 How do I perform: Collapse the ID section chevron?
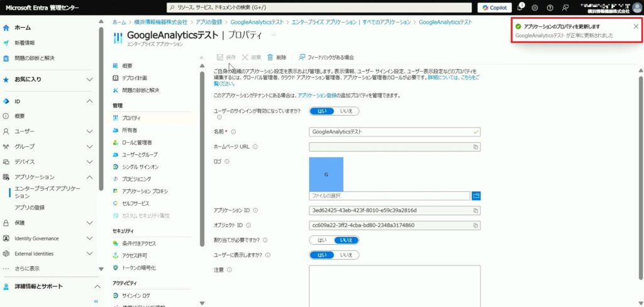[89, 101]
